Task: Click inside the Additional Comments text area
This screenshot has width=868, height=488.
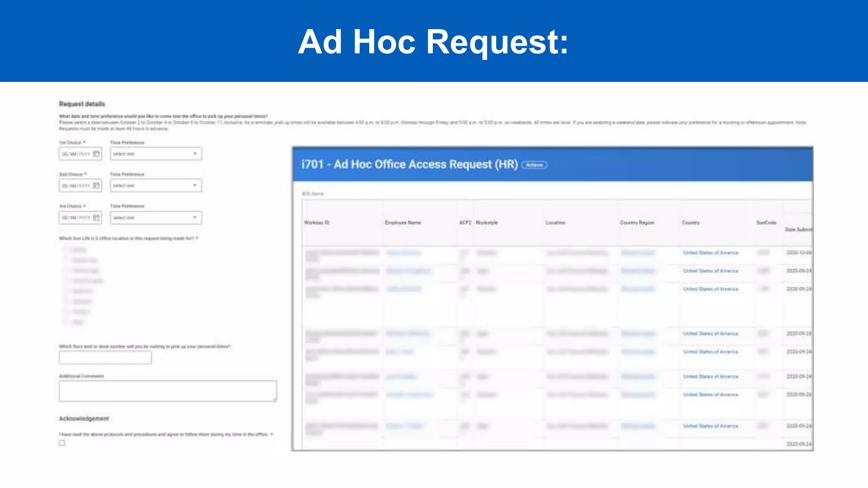Action: point(168,391)
